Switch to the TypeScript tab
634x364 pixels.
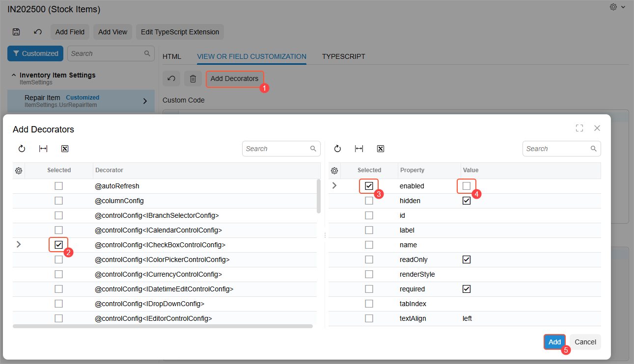click(343, 56)
